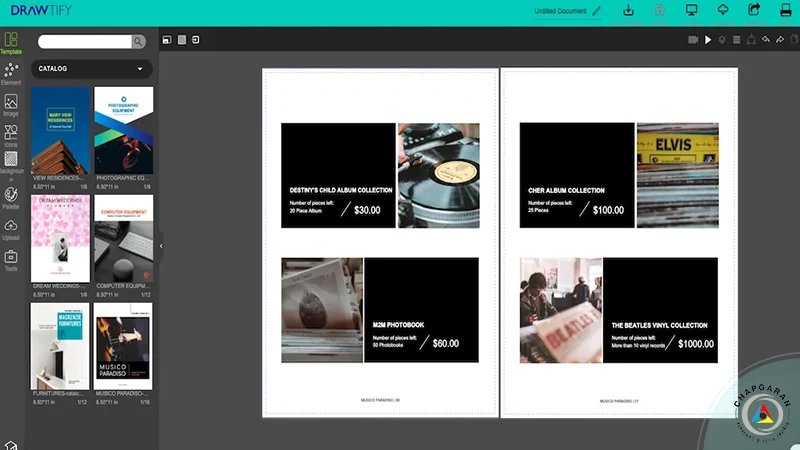Image resolution: width=800 pixels, height=450 pixels.
Task: Select the Elvis records photo
Action: 678,175
